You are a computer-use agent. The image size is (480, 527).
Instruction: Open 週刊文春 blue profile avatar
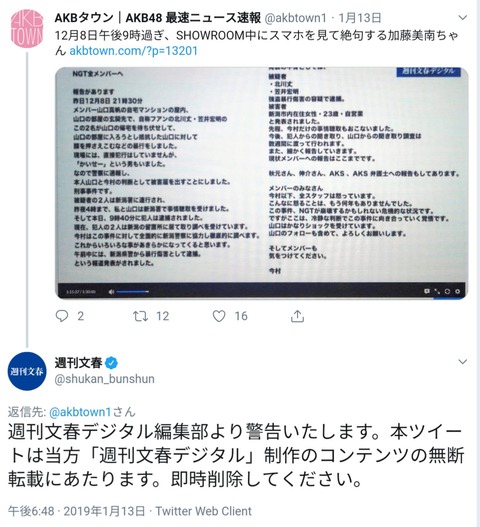[27, 371]
